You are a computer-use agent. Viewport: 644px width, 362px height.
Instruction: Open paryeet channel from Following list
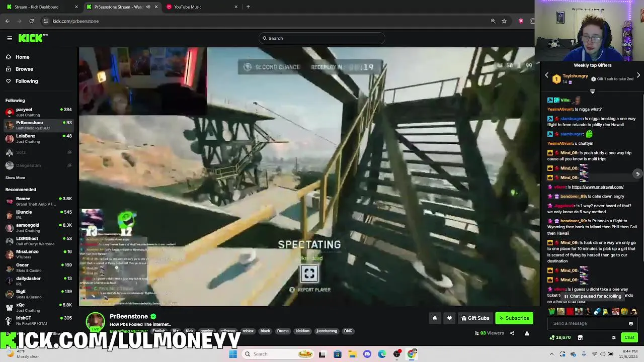[x=38, y=112]
